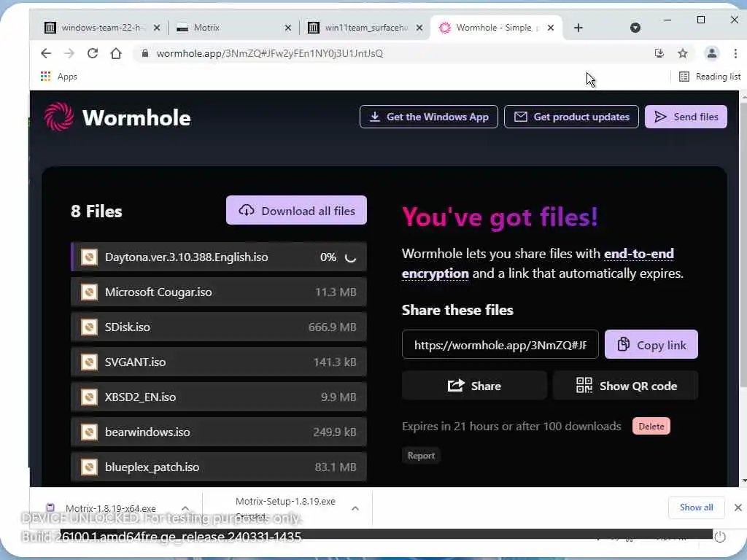This screenshot has width=747, height=560.
Task: Click the 11.3 MB size label
Action: [x=336, y=292]
